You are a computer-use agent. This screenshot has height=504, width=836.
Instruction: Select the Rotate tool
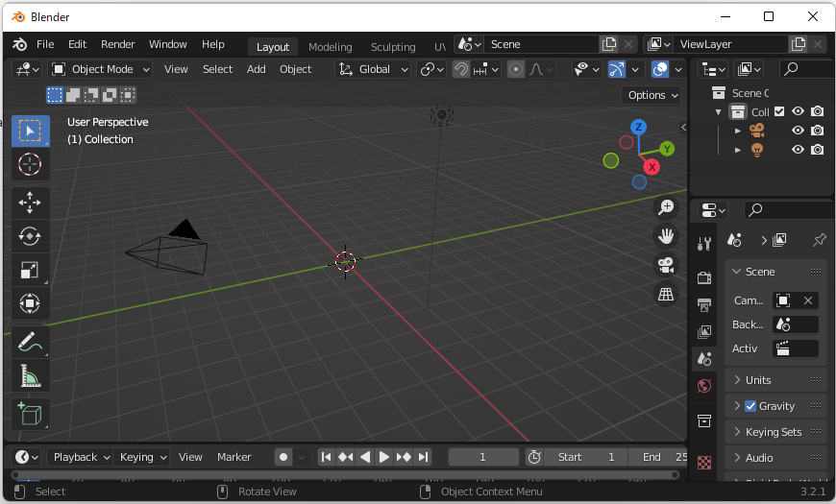pyautogui.click(x=31, y=236)
